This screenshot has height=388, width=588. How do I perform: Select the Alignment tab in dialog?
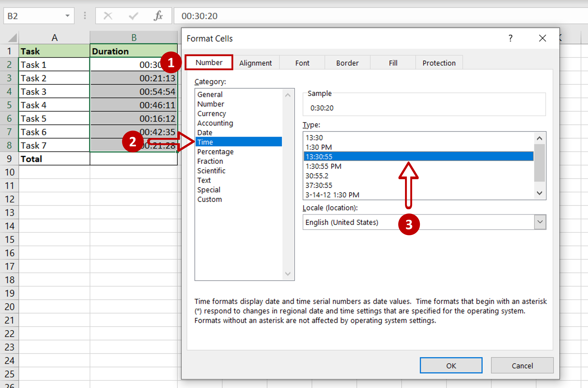click(x=256, y=62)
